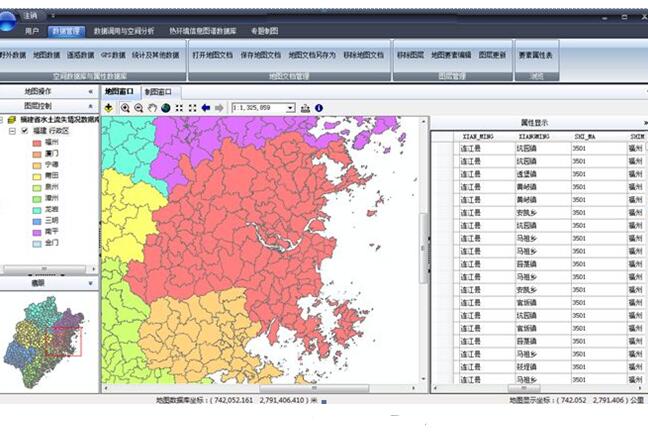Screen dimensions: 648x432
Task: Click the fixed zoom in arrows icon
Action: [179, 107]
